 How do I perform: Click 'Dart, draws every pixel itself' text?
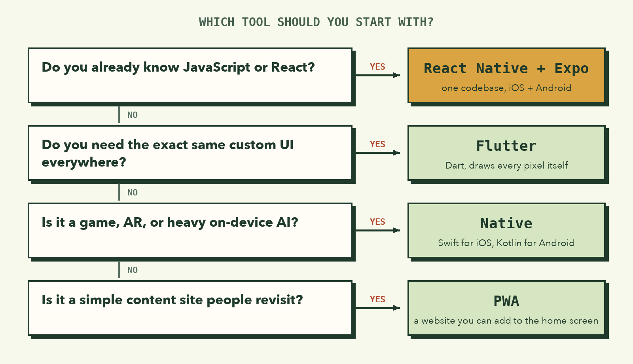tap(506, 165)
